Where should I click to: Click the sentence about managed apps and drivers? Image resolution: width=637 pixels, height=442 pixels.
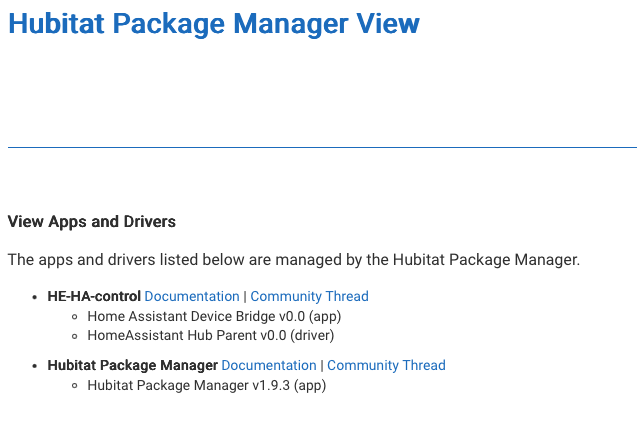294,260
